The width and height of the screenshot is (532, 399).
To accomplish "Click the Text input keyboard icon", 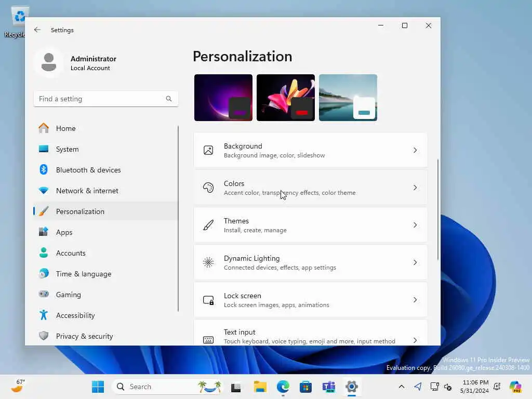I will 208,340.
